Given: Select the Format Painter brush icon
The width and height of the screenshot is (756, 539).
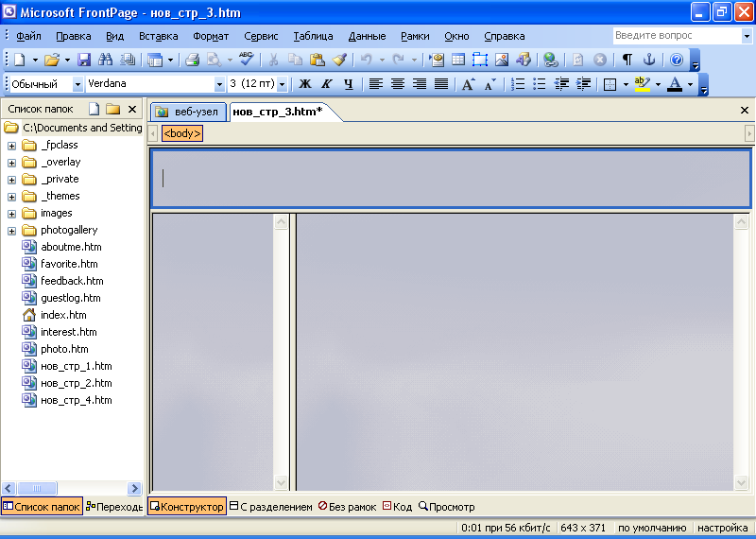Looking at the screenshot, I should (339, 60).
